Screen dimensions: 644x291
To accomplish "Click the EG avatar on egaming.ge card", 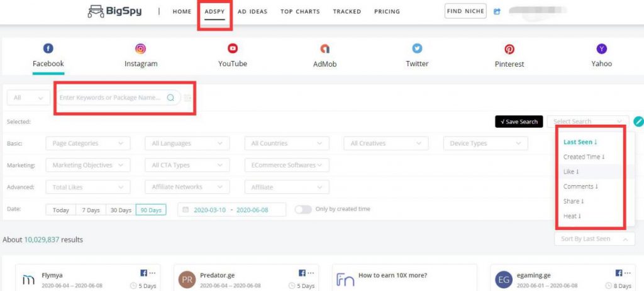I will (504, 280).
